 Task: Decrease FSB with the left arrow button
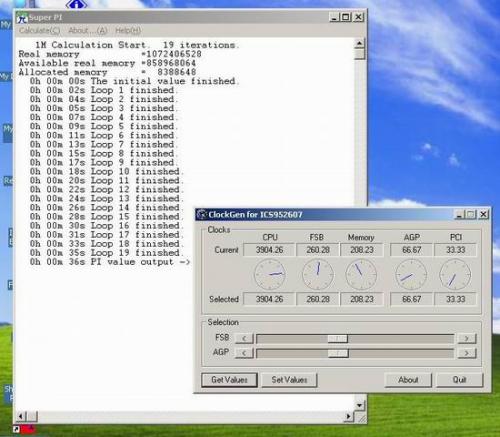point(244,339)
